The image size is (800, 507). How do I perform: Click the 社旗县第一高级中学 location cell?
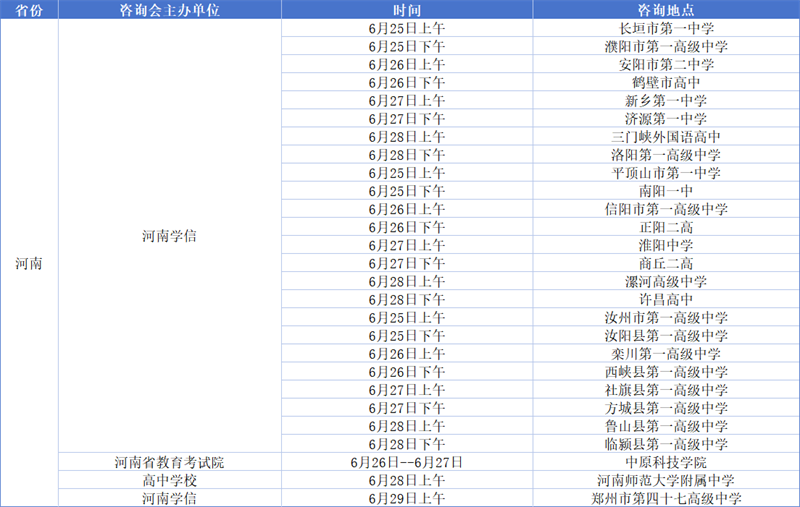[x=666, y=390]
